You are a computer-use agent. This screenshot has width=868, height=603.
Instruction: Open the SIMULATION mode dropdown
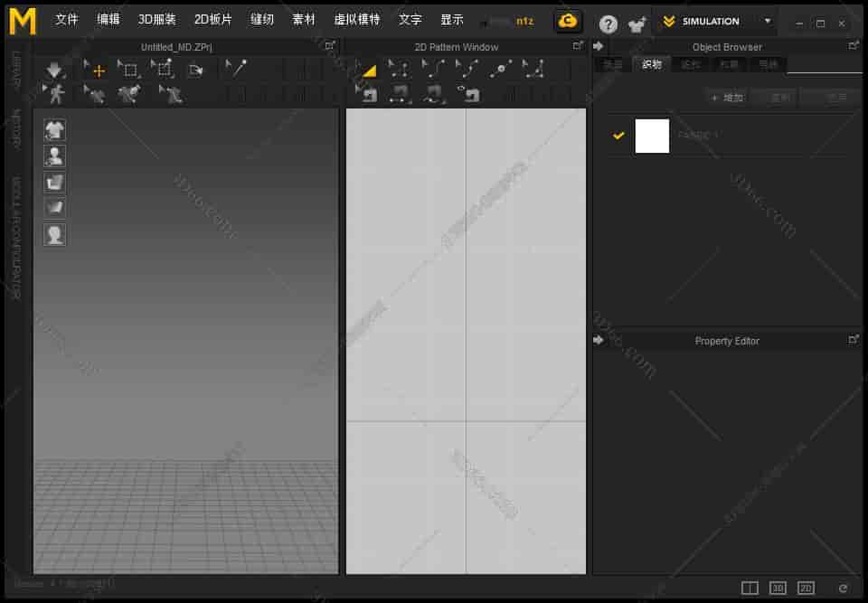tap(768, 21)
